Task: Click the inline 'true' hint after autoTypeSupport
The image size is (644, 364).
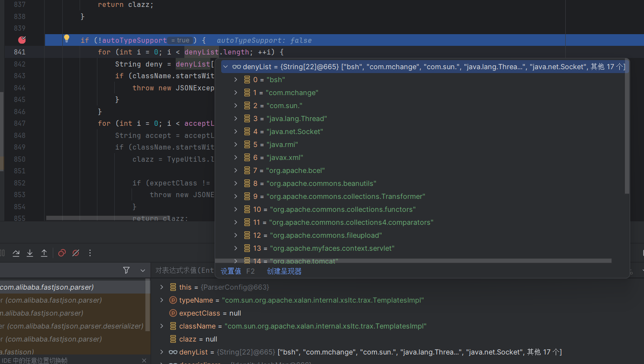Action: pos(180,40)
